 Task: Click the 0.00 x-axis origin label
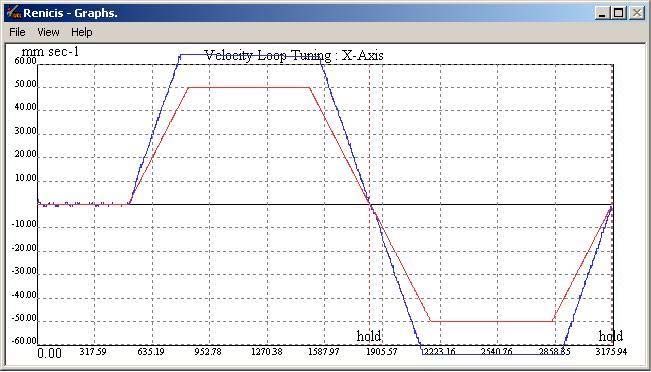point(49,353)
